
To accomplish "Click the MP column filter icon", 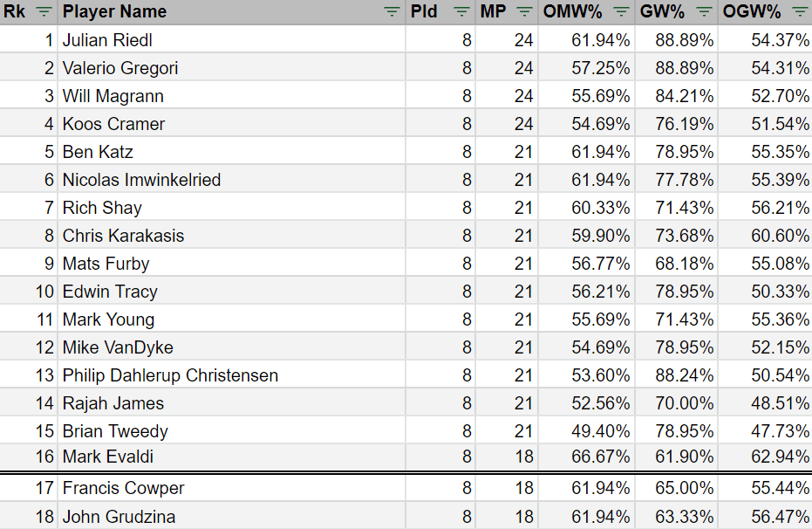I will click(524, 12).
